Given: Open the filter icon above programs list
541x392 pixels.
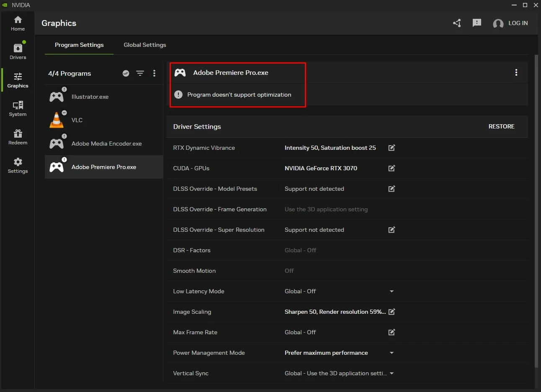Looking at the screenshot, I should [x=140, y=73].
